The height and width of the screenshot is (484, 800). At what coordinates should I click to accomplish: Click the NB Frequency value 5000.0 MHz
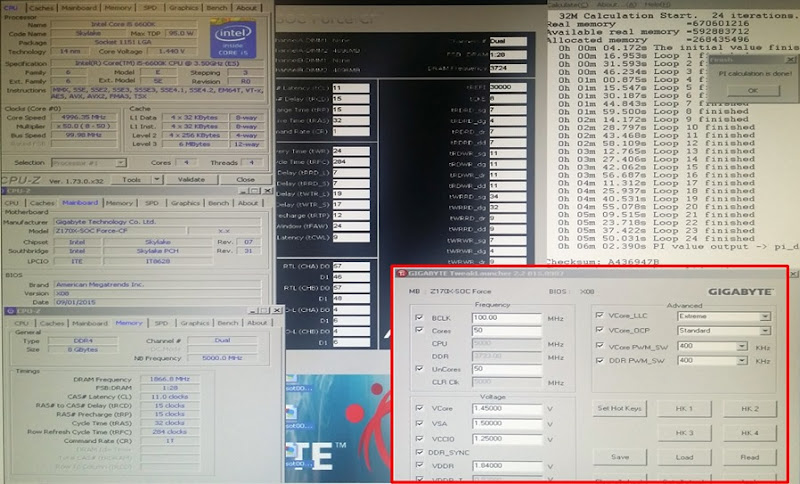(x=222, y=358)
